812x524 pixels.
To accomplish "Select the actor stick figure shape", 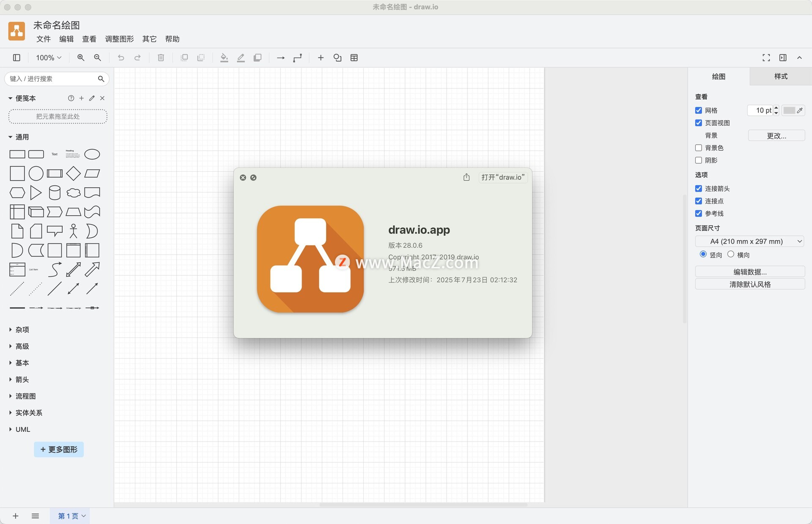I will pos(73,231).
